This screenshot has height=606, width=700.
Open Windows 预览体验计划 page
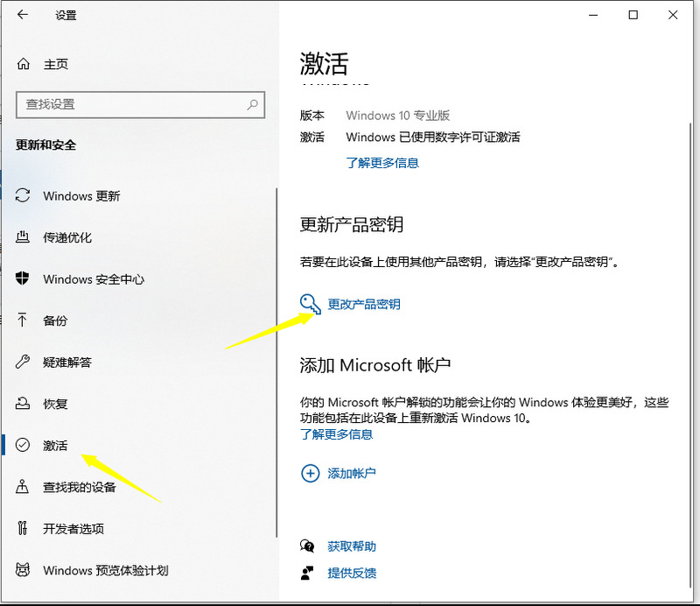pos(105,571)
